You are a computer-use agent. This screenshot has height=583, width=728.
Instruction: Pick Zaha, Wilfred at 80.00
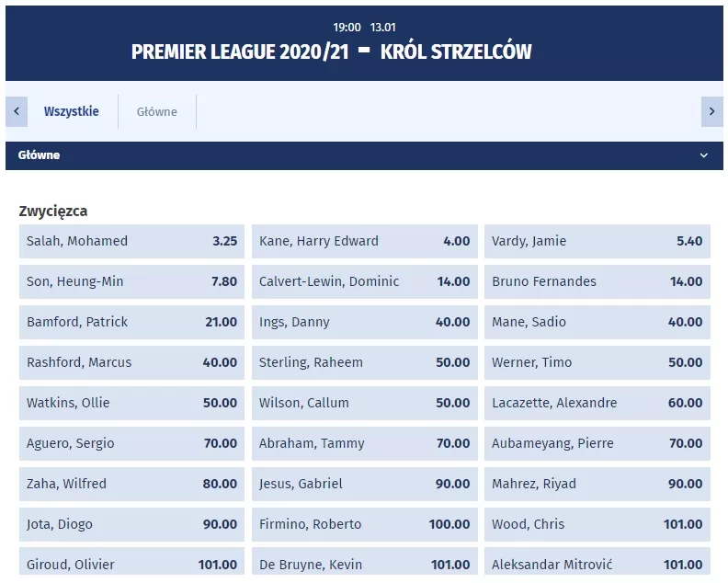click(131, 484)
